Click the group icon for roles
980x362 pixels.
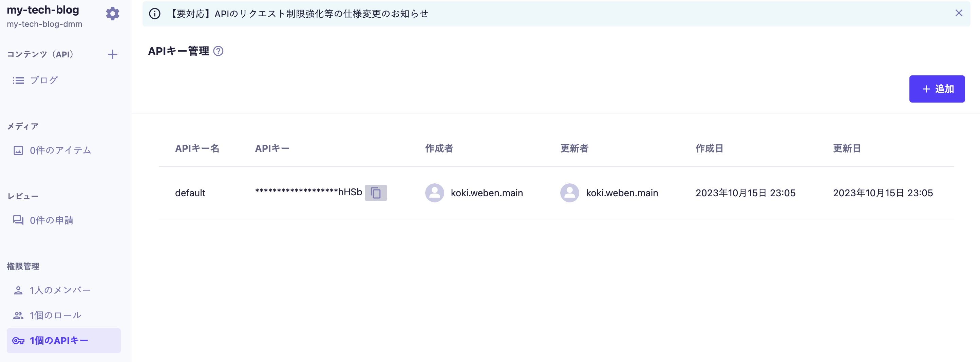[18, 315]
